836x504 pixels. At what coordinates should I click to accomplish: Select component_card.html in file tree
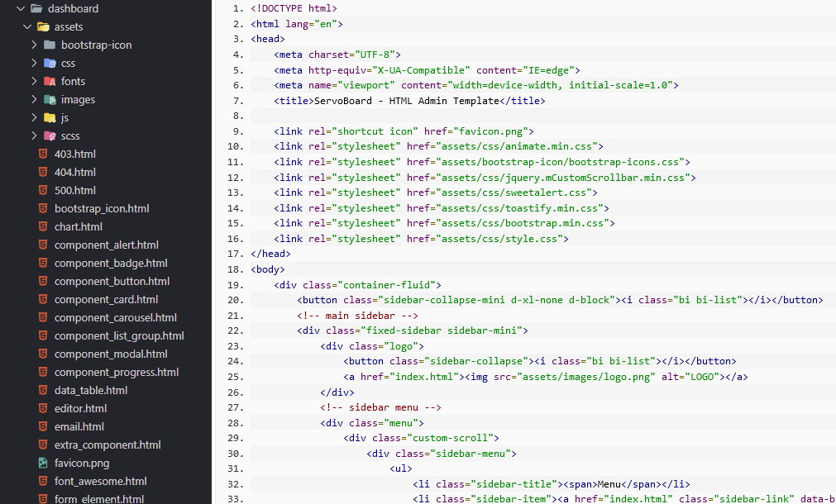click(106, 299)
